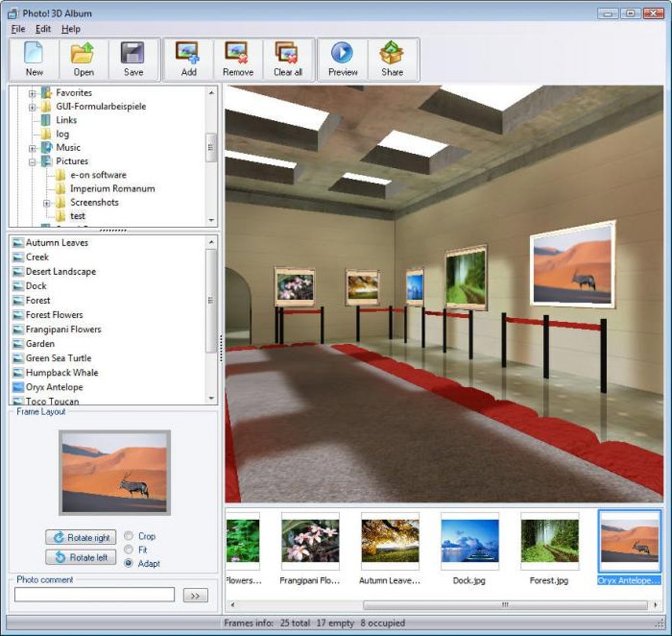This screenshot has height=636, width=672.
Task: Click the desert antelope picture in 3D gallery
Action: (x=573, y=264)
